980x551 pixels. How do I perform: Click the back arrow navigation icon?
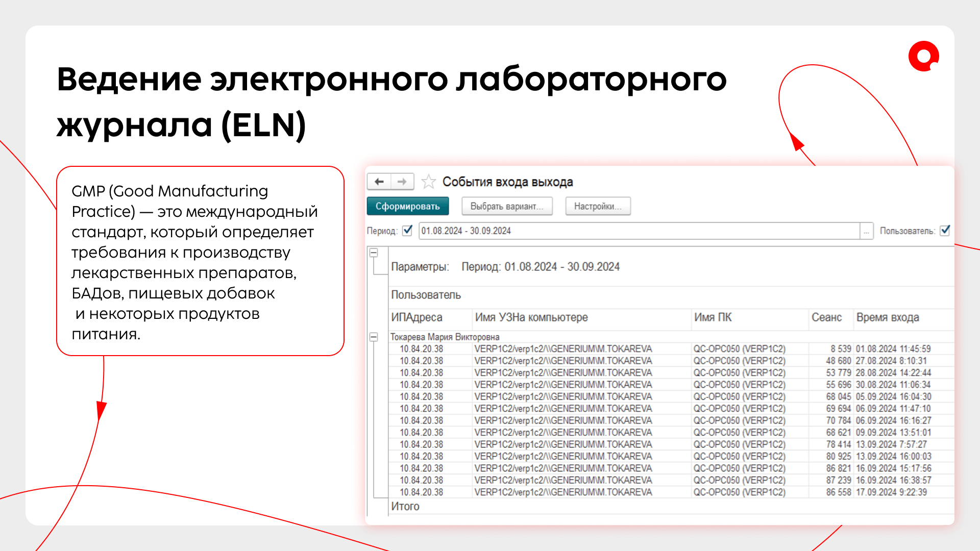tap(379, 182)
